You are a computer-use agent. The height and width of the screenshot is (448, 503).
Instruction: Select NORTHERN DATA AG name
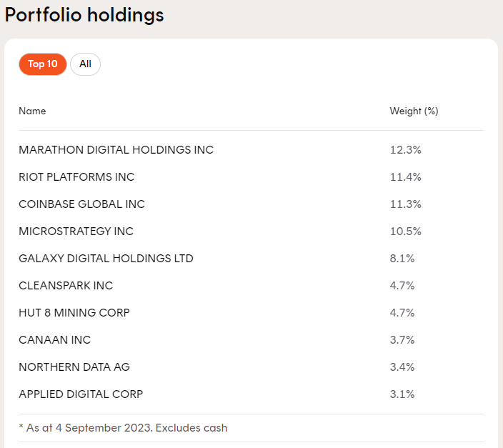74,367
